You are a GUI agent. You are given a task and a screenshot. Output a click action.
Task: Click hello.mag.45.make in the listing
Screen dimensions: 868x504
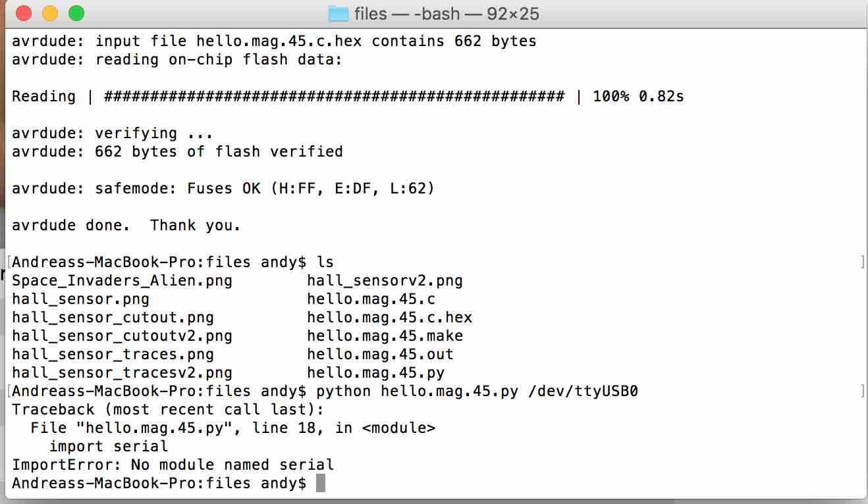[x=385, y=336]
